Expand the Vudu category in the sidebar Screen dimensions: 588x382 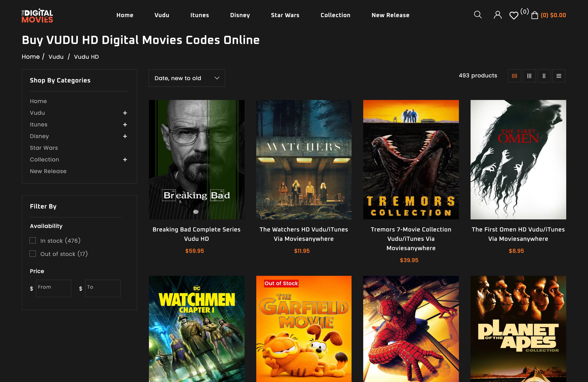pyautogui.click(x=125, y=113)
